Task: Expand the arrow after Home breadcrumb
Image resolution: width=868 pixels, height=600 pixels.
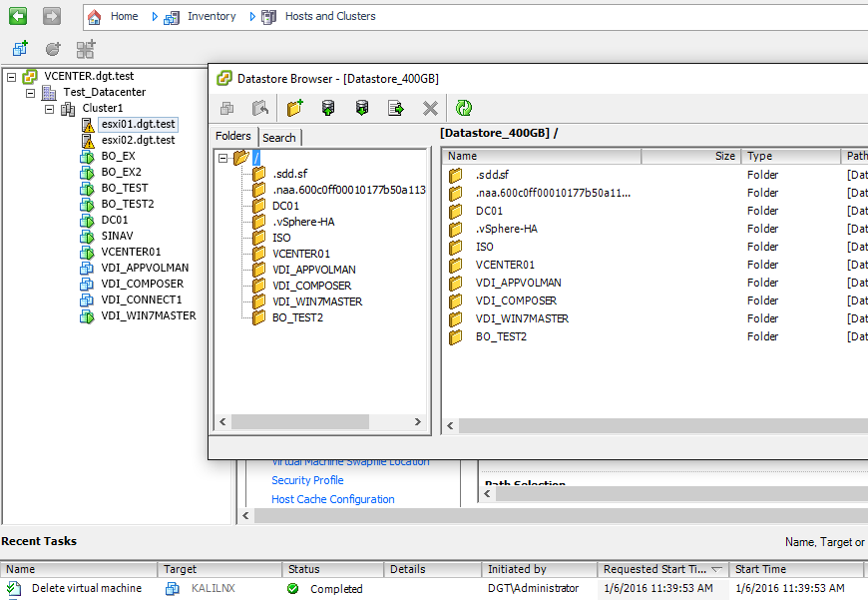Action: [155, 17]
